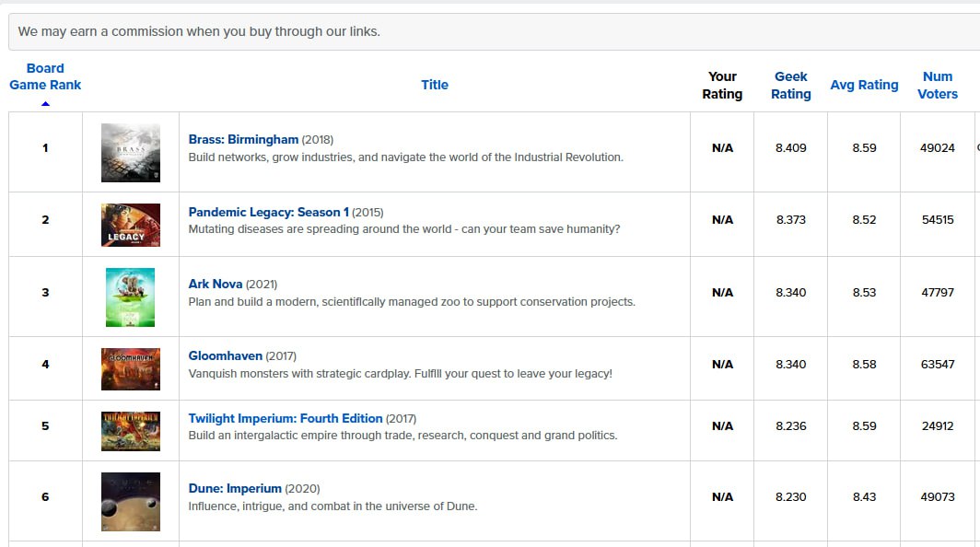
Task: Open the Dune: Imperium title link
Action: pos(235,488)
